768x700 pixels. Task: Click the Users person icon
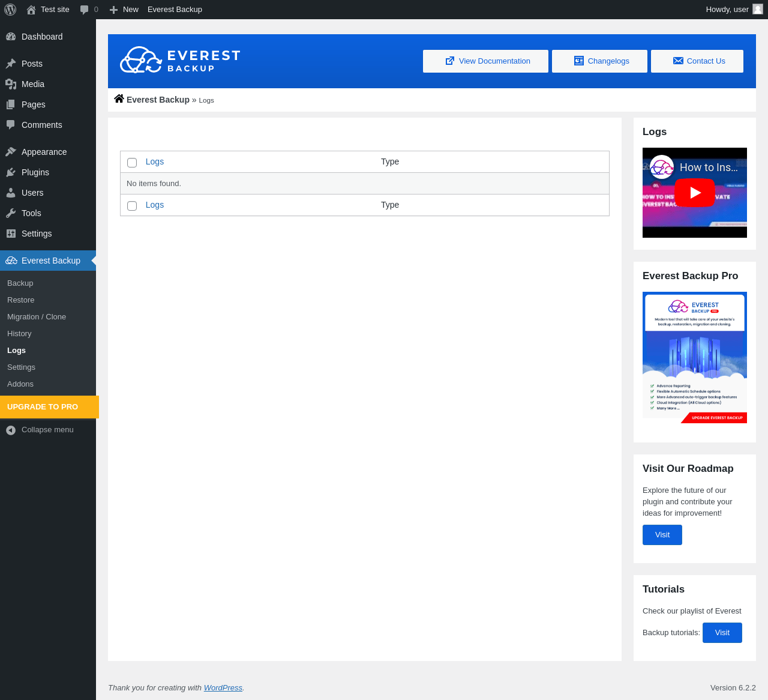pyautogui.click(x=11, y=193)
